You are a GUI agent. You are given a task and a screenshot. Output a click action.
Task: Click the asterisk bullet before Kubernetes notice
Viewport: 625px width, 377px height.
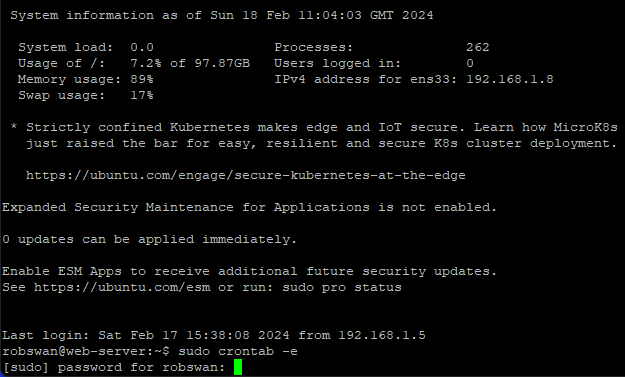14,127
